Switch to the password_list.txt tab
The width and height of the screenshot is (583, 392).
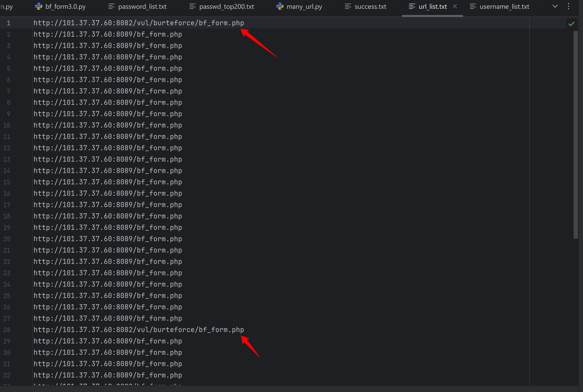click(142, 6)
